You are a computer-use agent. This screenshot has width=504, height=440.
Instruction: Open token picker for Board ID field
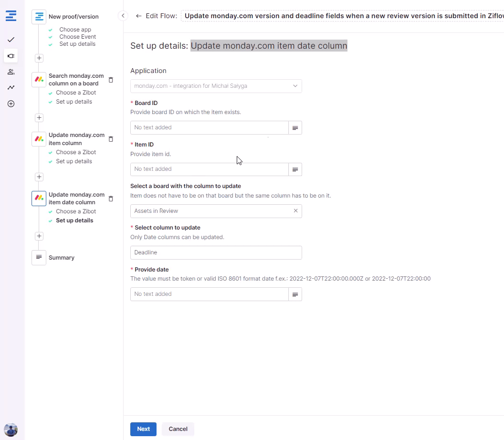[x=295, y=128]
